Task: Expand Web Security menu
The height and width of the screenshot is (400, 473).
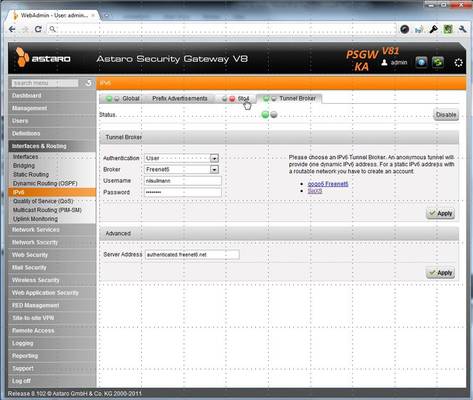Action: pyautogui.click(x=52, y=255)
